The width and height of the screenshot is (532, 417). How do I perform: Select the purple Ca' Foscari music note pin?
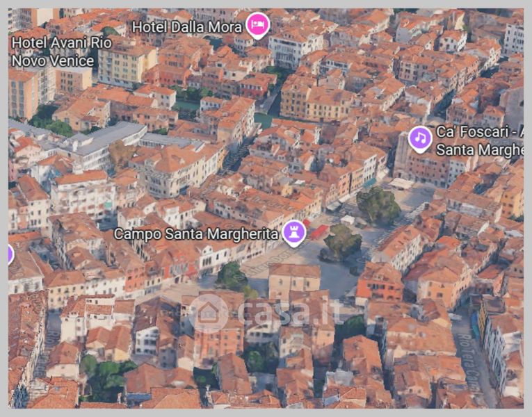pos(419,138)
